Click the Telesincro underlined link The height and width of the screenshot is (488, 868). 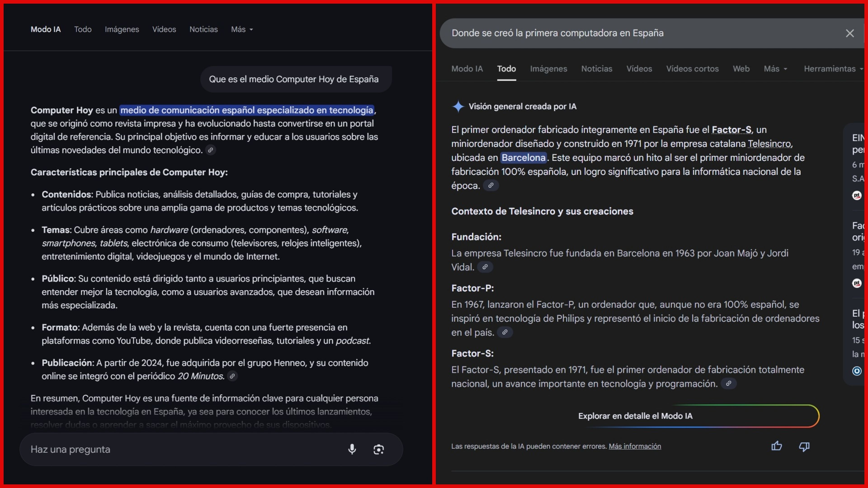coord(769,144)
